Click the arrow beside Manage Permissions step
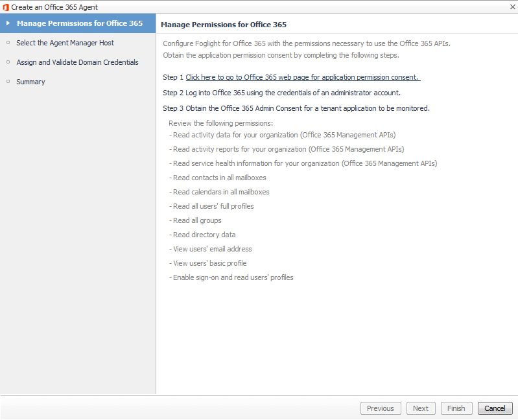The image size is (518, 420). click(x=8, y=23)
